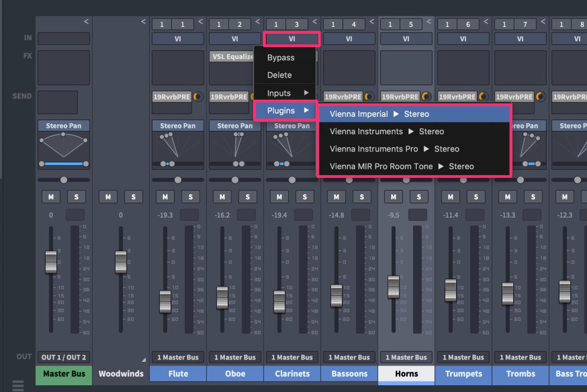Select Vienna Instruments Pro Stereo plugin
Screen dimensions: 587x392
coord(414,149)
